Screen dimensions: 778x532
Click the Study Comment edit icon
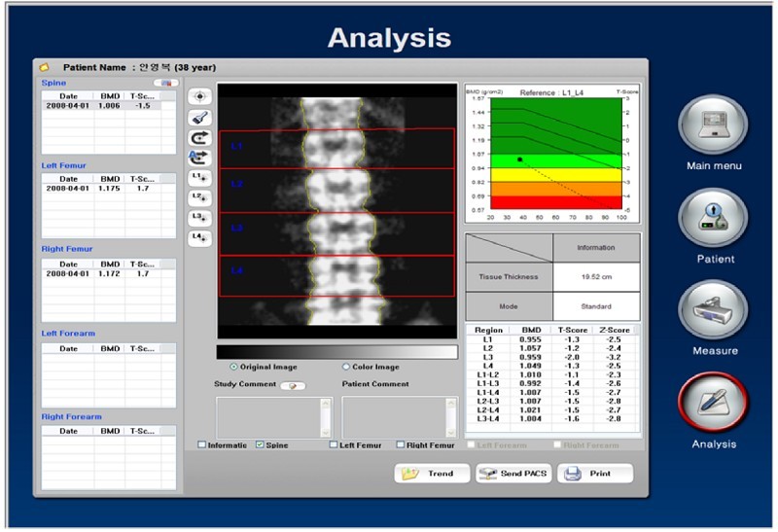click(293, 385)
